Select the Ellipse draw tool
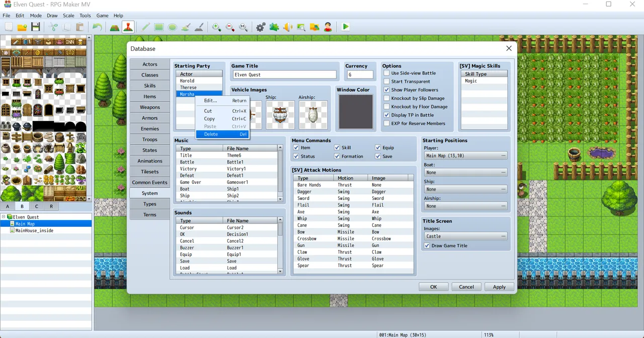Image resolution: width=644 pixels, height=338 pixels. pos(172,27)
